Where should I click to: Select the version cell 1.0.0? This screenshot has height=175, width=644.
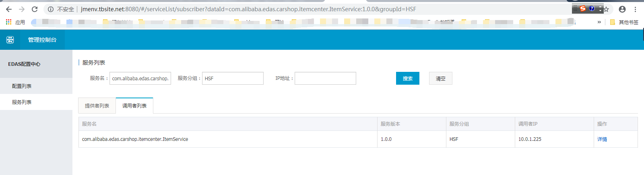(412, 139)
